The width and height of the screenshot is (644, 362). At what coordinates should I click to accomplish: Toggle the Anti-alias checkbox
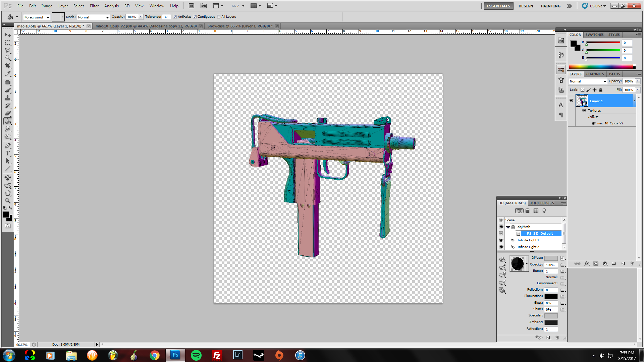(175, 17)
